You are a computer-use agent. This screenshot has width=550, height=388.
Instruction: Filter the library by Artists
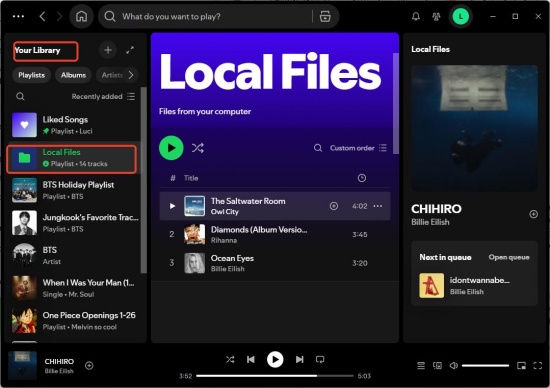click(112, 75)
